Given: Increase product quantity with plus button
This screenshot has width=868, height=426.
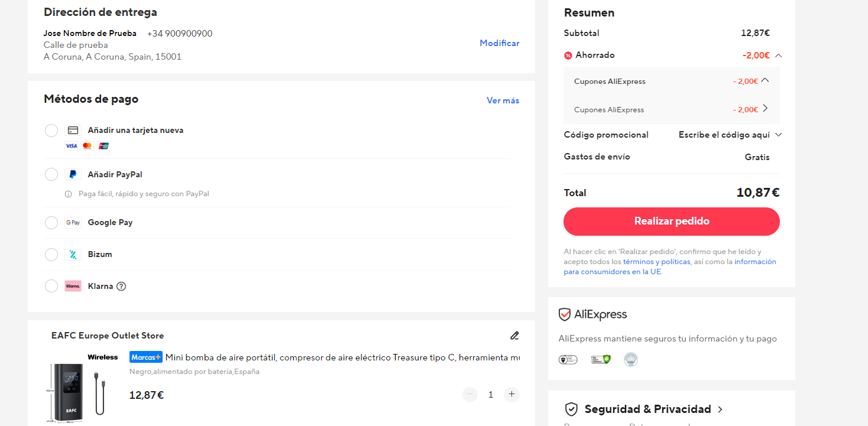Looking at the screenshot, I should click(x=511, y=394).
